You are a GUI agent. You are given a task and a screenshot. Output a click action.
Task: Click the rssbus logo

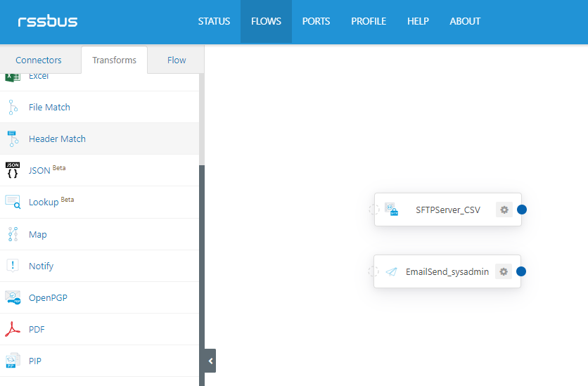pyautogui.click(x=48, y=21)
